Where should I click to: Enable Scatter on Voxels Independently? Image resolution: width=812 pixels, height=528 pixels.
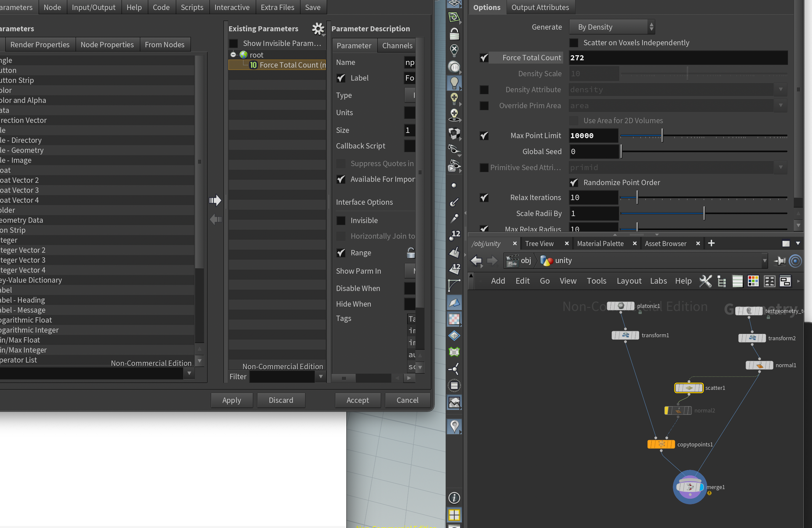[574, 43]
